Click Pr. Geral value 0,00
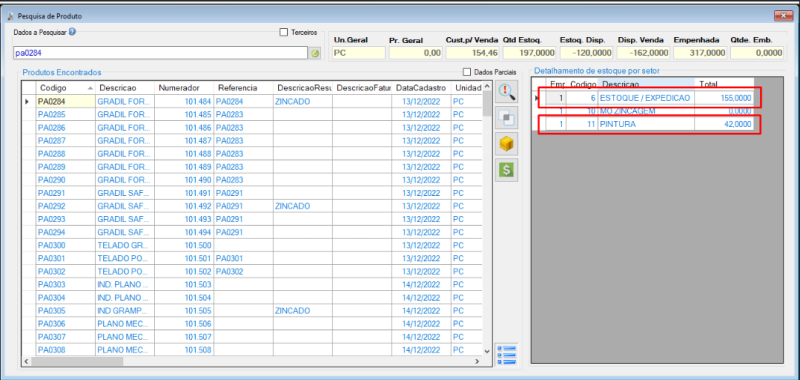Image resolution: width=800 pixels, height=380 pixels. coord(416,53)
